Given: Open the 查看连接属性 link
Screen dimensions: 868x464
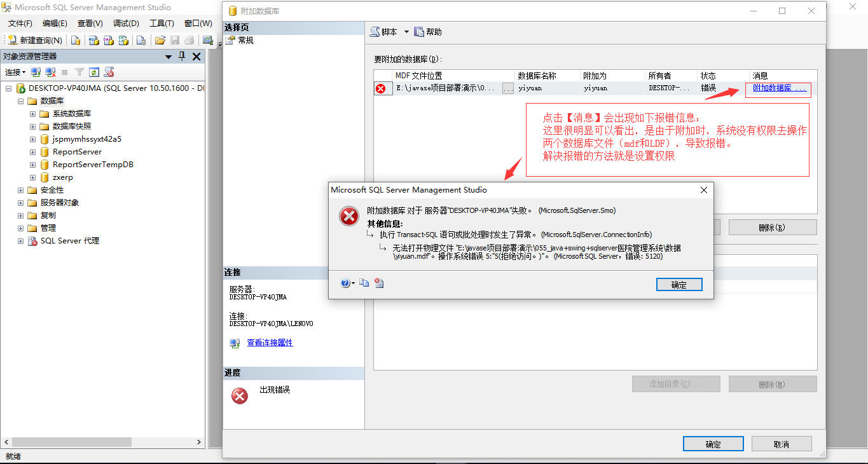Looking at the screenshot, I should point(270,343).
